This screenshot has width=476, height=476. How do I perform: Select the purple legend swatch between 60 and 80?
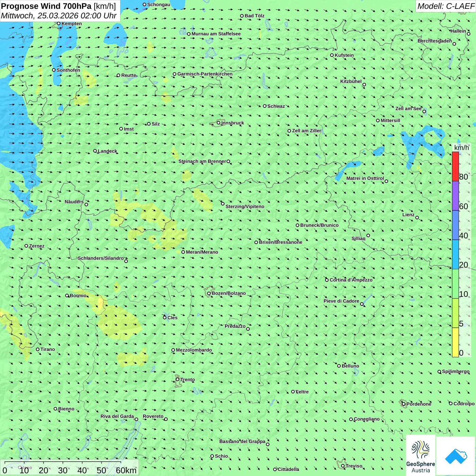455,196
